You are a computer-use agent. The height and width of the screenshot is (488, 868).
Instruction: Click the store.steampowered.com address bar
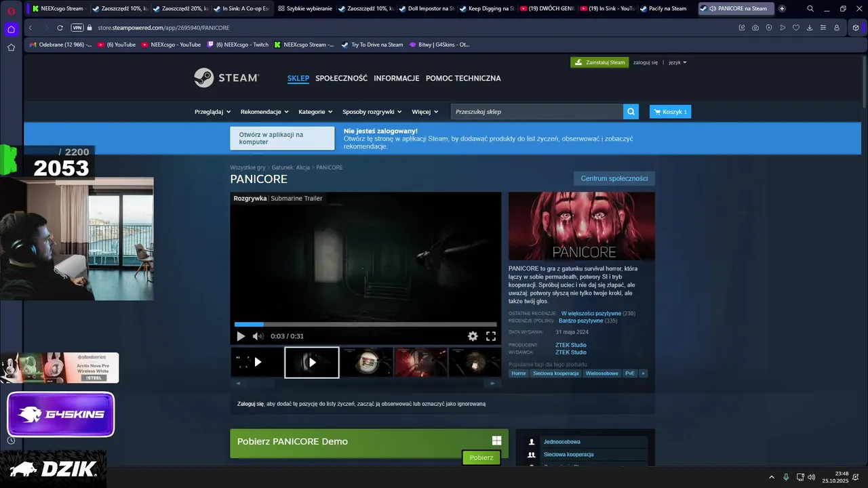point(163,28)
